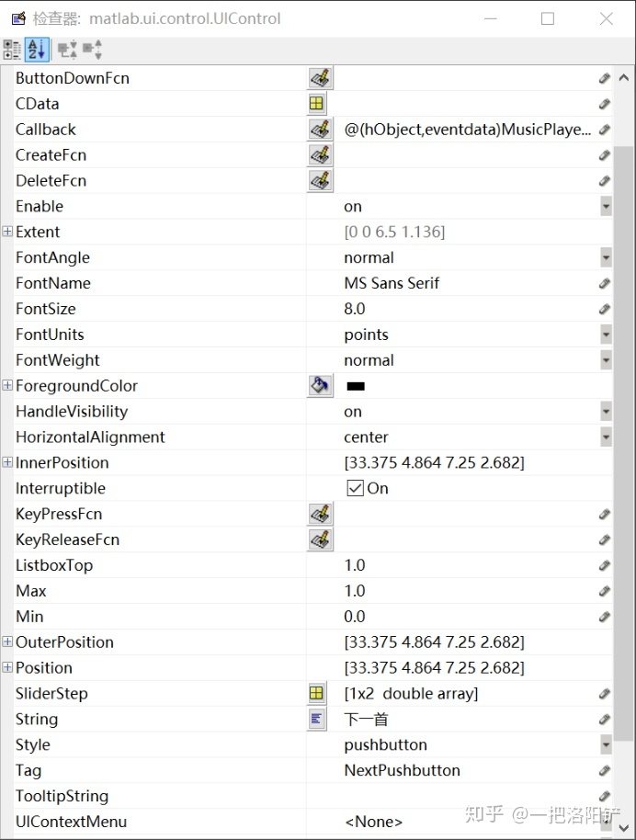Screen dimensions: 636x840
Task: Open the CData matrix editor icon
Action: click(316, 104)
